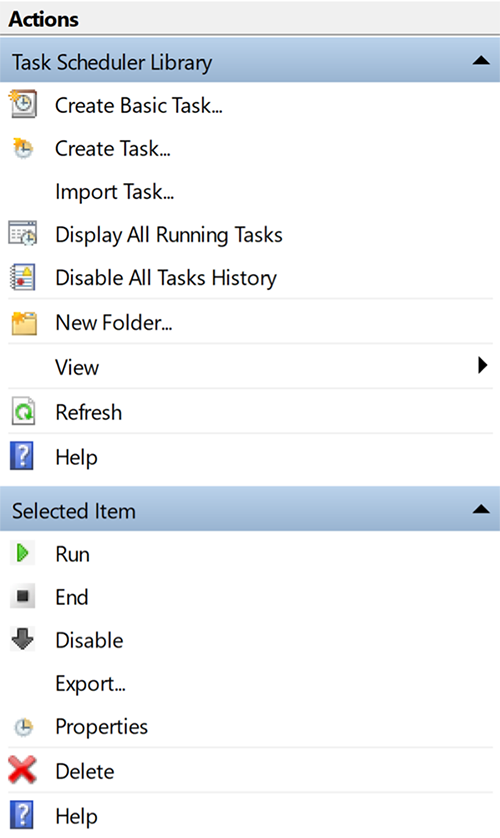Click the red Delete X icon
Image resolution: width=500 pixels, height=838 pixels.
coord(22,770)
